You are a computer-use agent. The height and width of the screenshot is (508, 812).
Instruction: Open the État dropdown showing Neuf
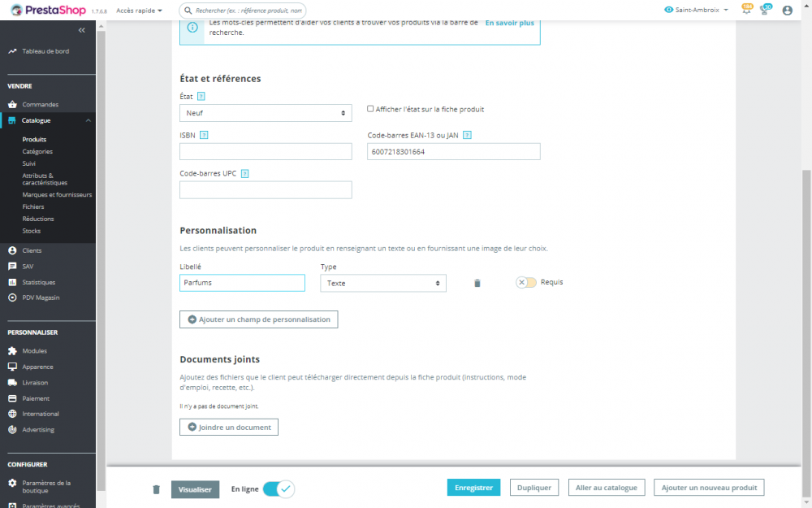click(266, 113)
